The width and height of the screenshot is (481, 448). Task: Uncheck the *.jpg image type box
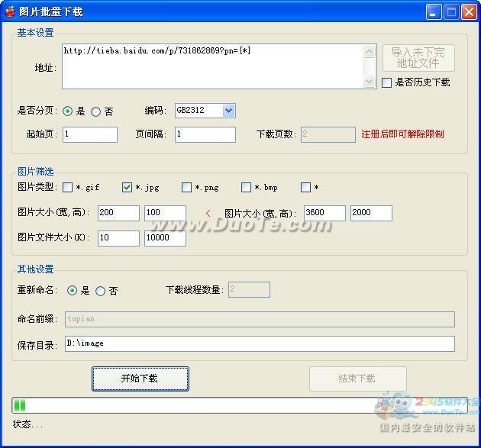tap(127, 187)
